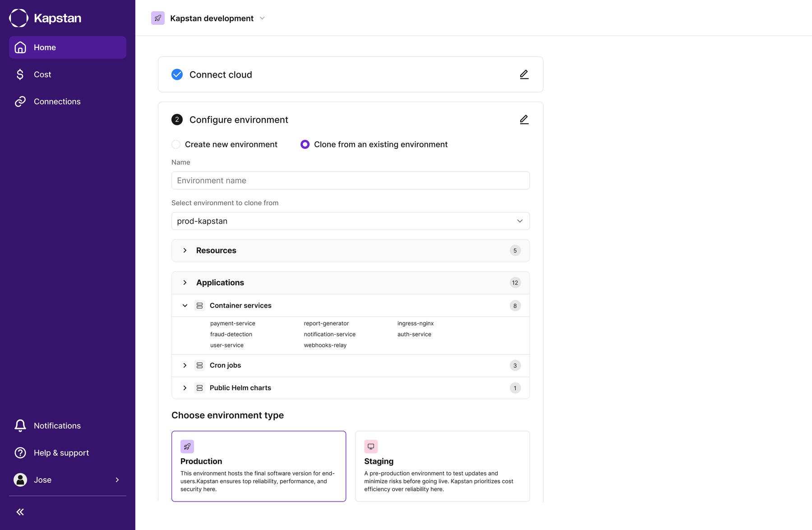Click the rocket icon beside Kapstan development
Screen dimensions: 812x530
pyautogui.click(x=158, y=18)
